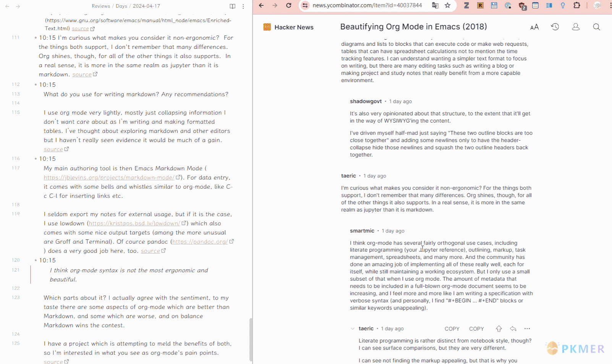Open the browser profile avatar
The image size is (612, 364).
point(597,5)
